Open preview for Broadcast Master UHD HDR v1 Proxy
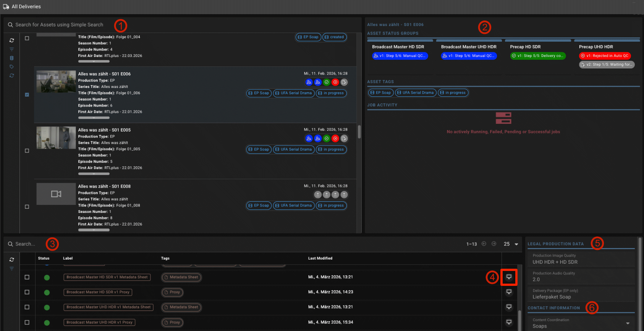 pos(509,322)
